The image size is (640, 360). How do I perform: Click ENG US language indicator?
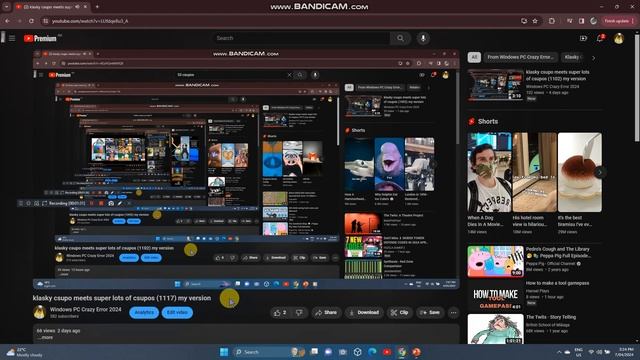click(578, 352)
